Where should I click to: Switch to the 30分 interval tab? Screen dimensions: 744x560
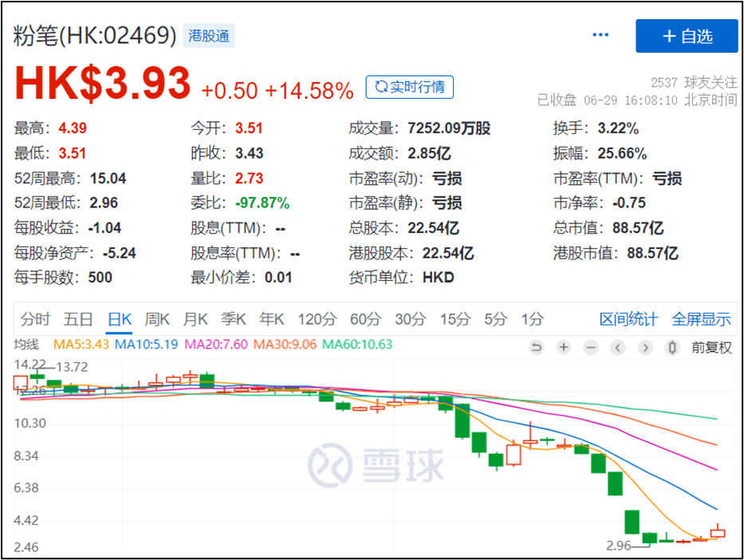[411, 319]
